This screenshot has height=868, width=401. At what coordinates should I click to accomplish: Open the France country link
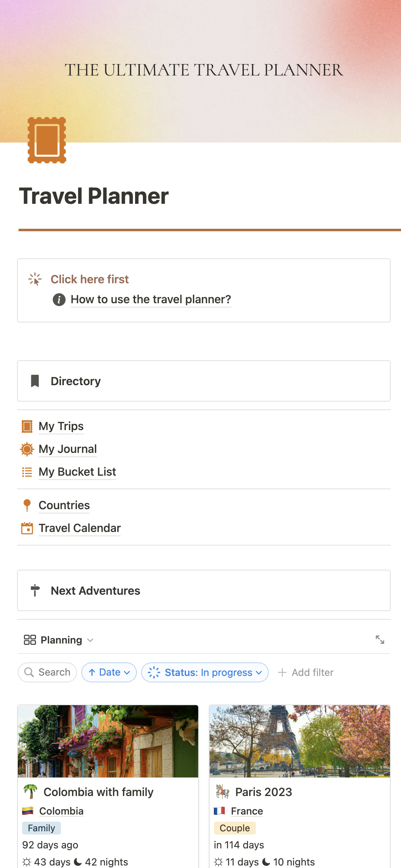pos(247,811)
